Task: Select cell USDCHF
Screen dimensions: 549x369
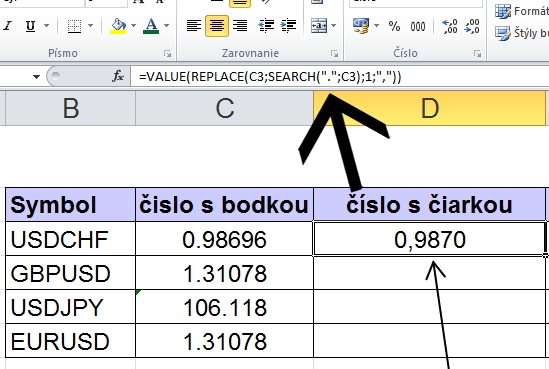Action: 70,239
